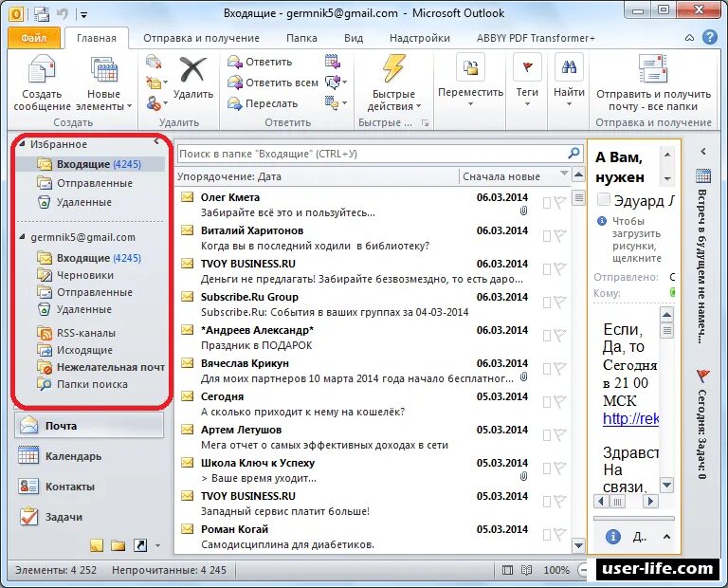
Task: Open the Новые элементы dropdown arrow
Action: 130,106
